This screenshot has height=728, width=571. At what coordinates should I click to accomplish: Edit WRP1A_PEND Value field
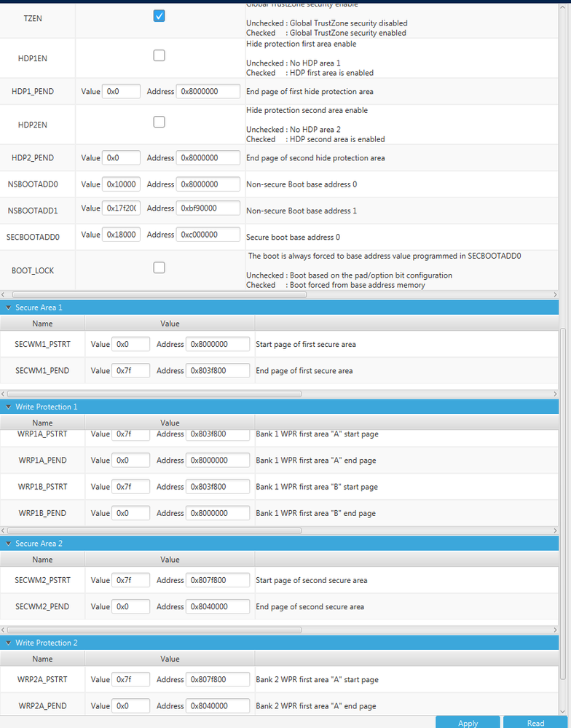coord(131,461)
